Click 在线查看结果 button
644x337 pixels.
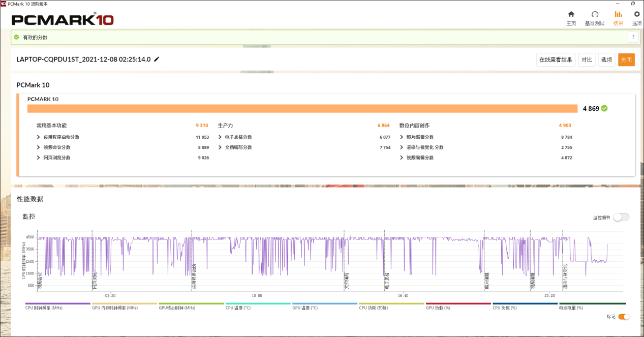[x=556, y=60]
